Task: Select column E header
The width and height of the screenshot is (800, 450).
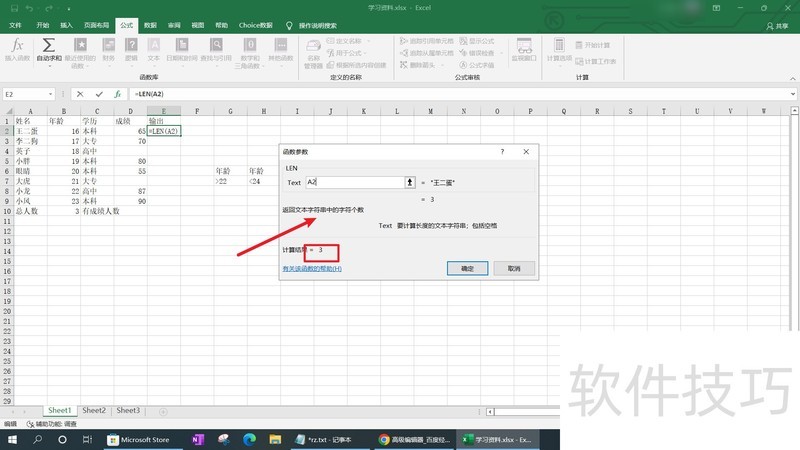Action: 164,111
